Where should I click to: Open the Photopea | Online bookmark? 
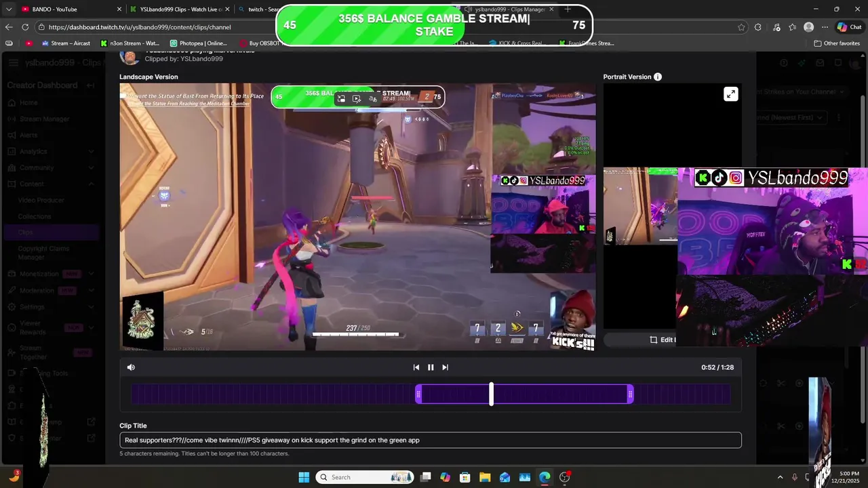click(198, 43)
